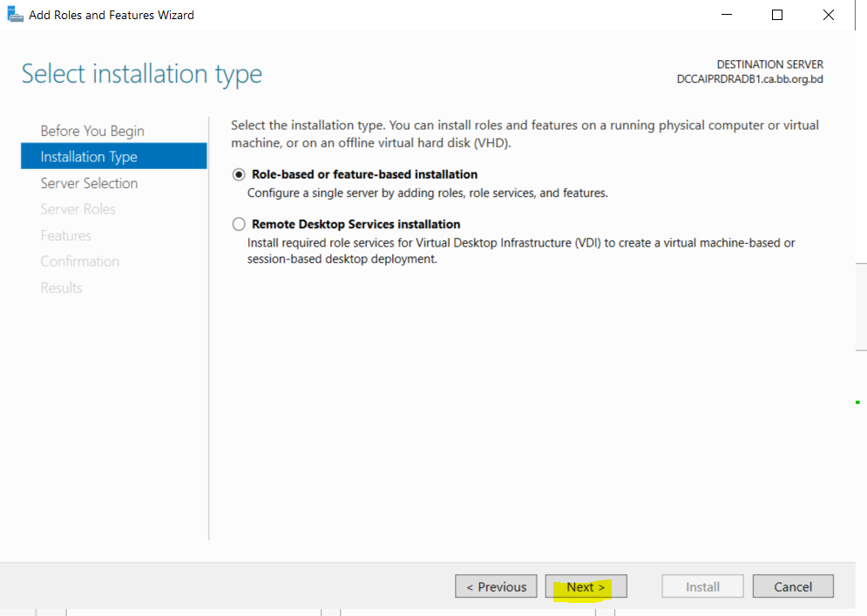Click the disabled Install button

click(x=703, y=586)
